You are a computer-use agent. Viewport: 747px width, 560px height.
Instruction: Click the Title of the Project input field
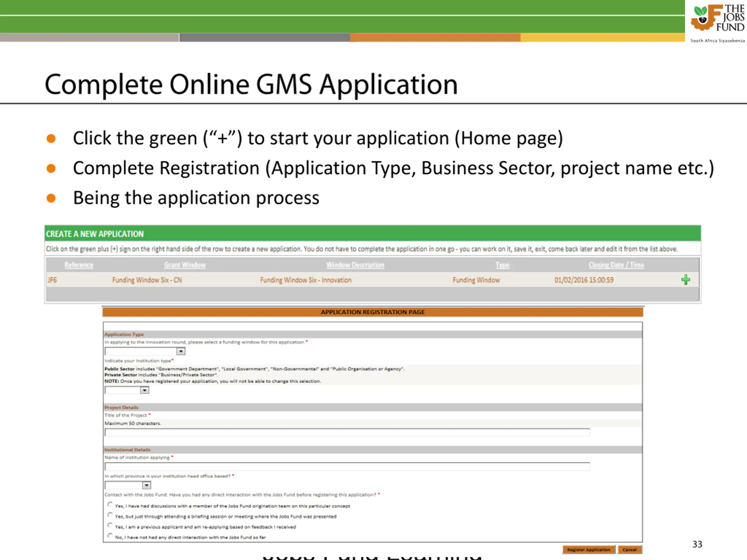(347, 433)
